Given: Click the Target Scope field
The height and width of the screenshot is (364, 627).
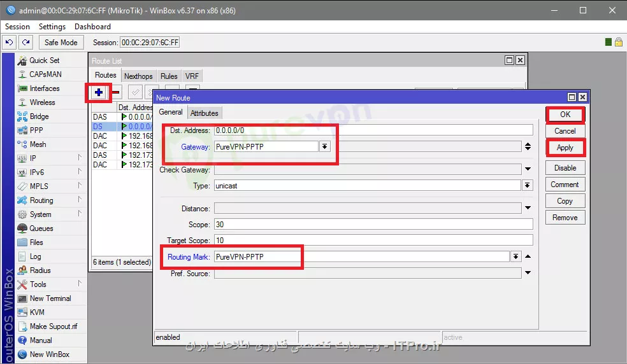Looking at the screenshot, I should pyautogui.click(x=373, y=240).
